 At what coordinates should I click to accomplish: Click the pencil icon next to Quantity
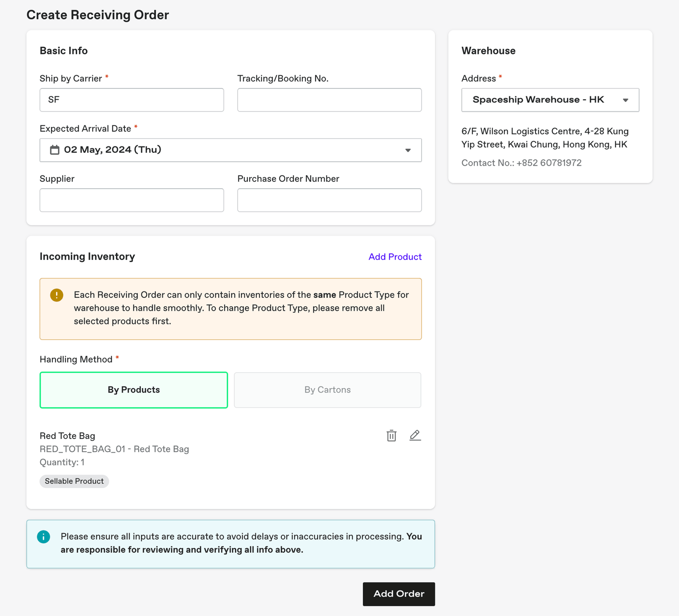[415, 436]
